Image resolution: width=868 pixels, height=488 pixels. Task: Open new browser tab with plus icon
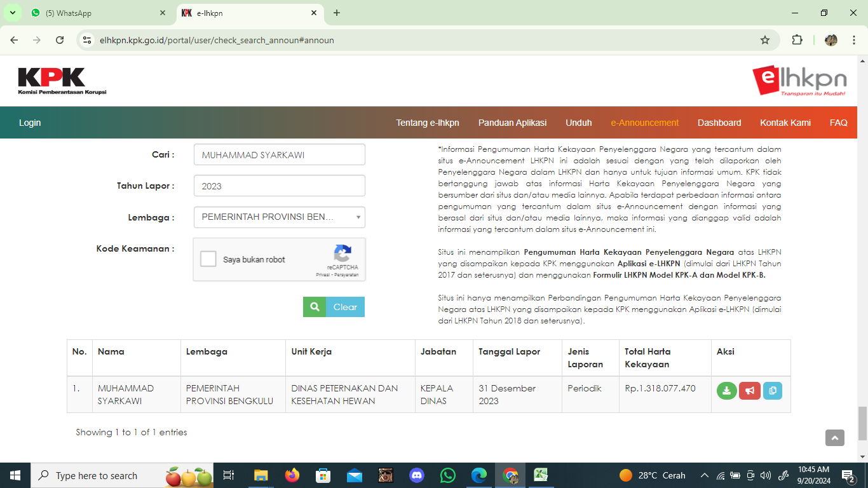337,13
